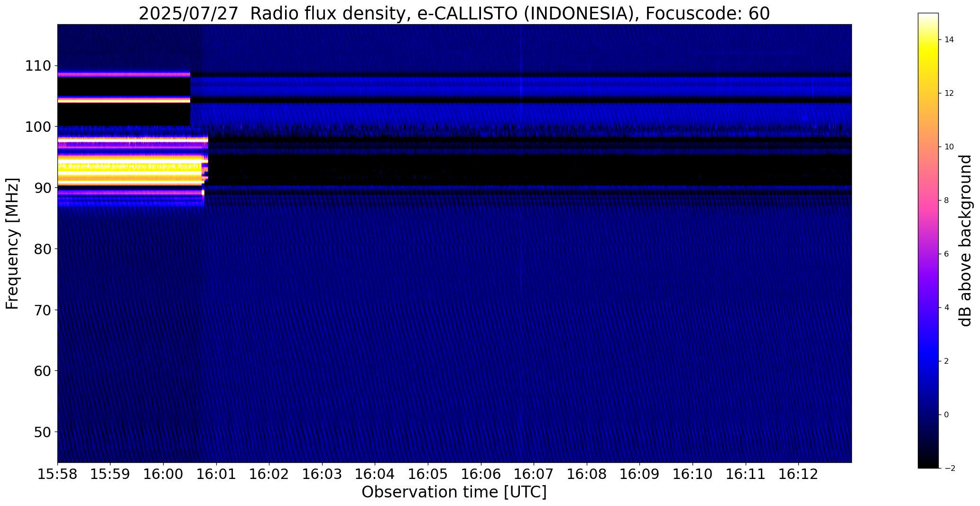
Task: Click the 16:01 time tick label
Action: point(216,474)
